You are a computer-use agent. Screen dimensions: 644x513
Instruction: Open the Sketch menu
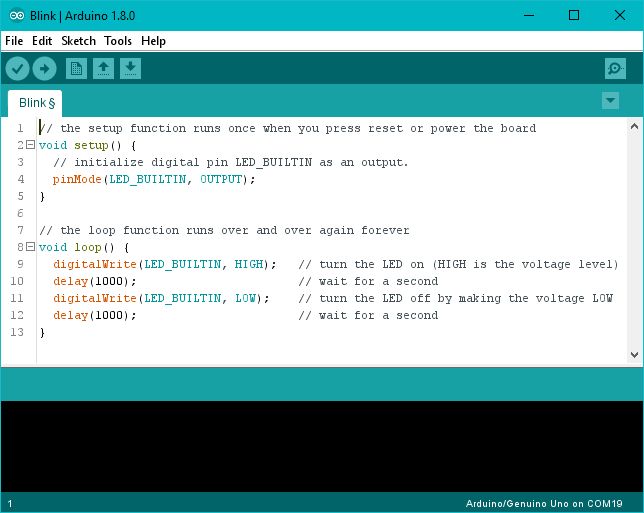coord(78,41)
